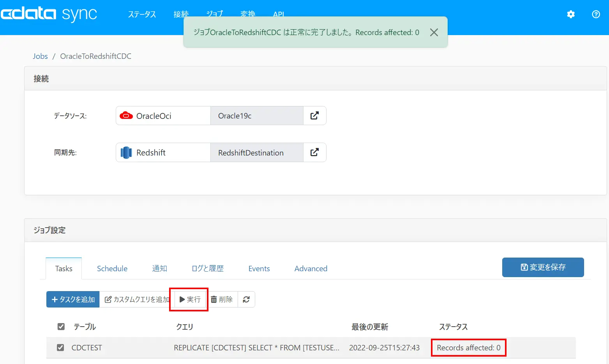Refresh the task list

[x=246, y=299]
